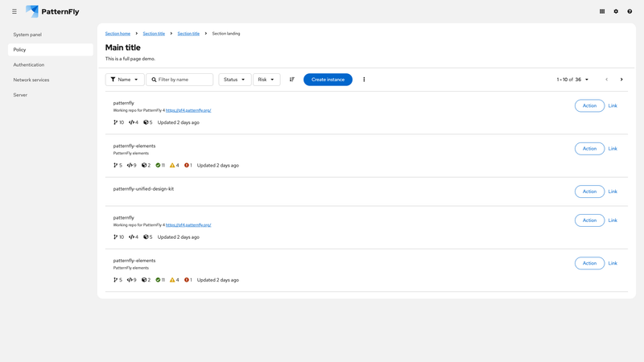Open Network services in the sidebar

pyautogui.click(x=31, y=80)
